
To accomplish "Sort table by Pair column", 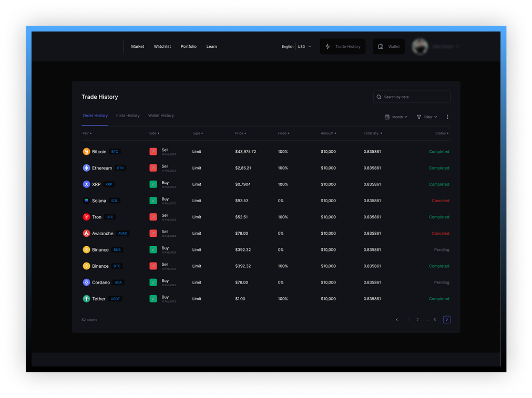I will click(87, 133).
